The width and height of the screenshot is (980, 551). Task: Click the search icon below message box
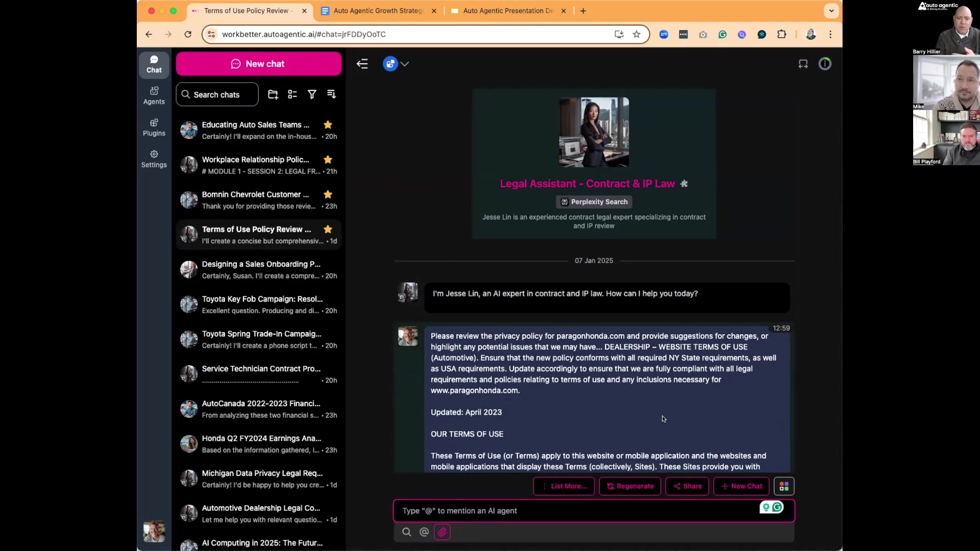pyautogui.click(x=406, y=532)
